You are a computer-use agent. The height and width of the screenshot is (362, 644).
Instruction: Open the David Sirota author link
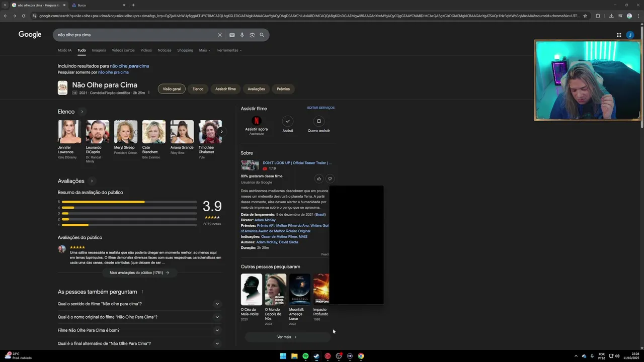(288, 242)
